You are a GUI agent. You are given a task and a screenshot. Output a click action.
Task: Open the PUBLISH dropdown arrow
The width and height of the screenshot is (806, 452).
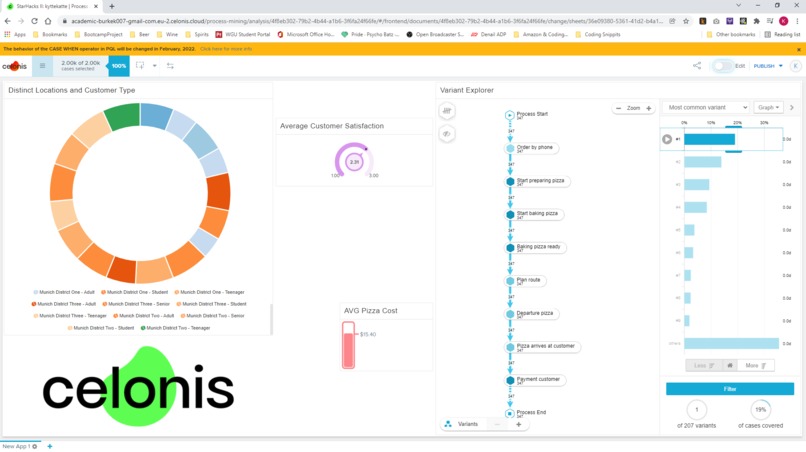(781, 66)
